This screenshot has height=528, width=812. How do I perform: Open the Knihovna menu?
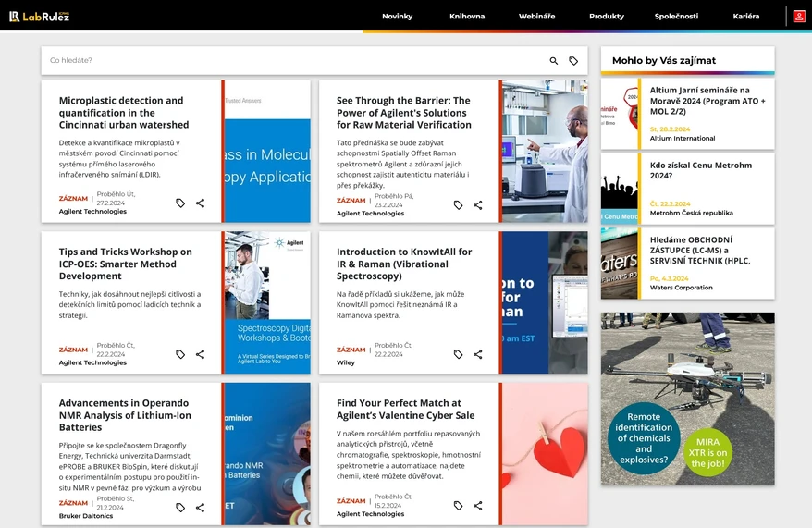[x=467, y=16]
